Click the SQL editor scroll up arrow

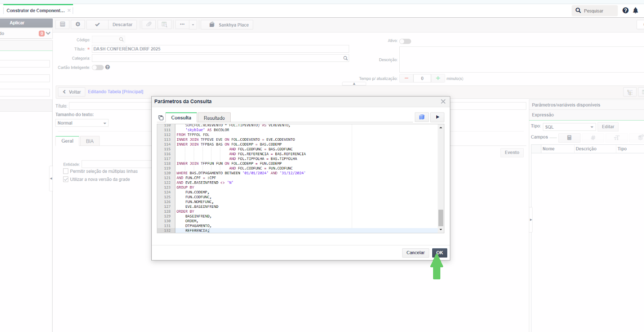point(441,127)
